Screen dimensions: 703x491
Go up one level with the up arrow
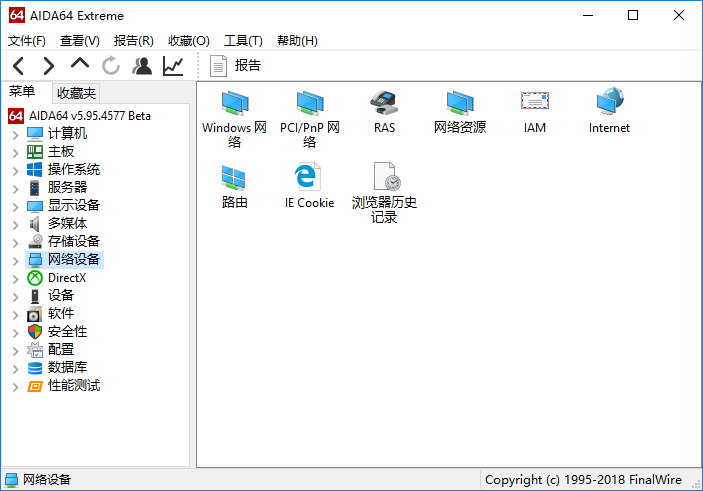pos(80,63)
